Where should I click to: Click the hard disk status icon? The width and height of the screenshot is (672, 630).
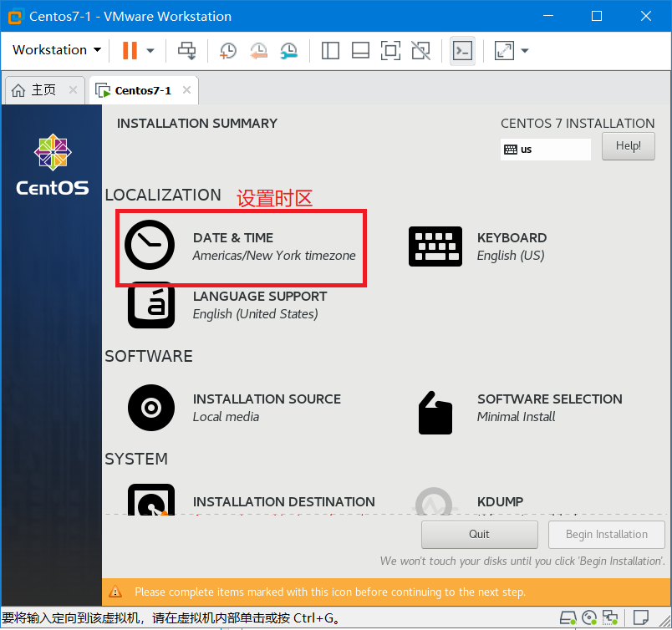tap(568, 618)
